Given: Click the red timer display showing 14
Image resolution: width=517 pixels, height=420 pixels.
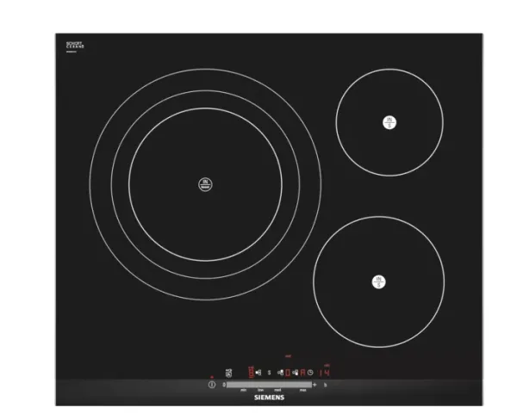Looking at the screenshot, I should 324,373.
